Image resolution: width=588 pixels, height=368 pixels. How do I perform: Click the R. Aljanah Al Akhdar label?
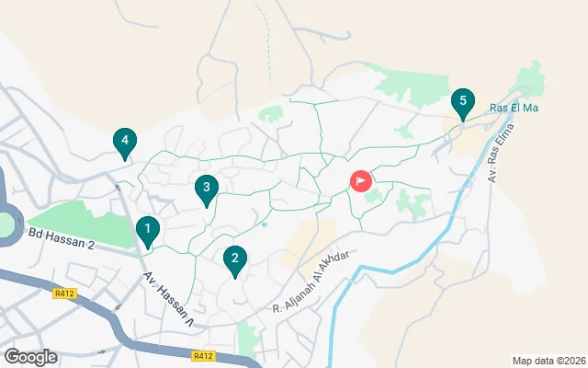coord(311,282)
